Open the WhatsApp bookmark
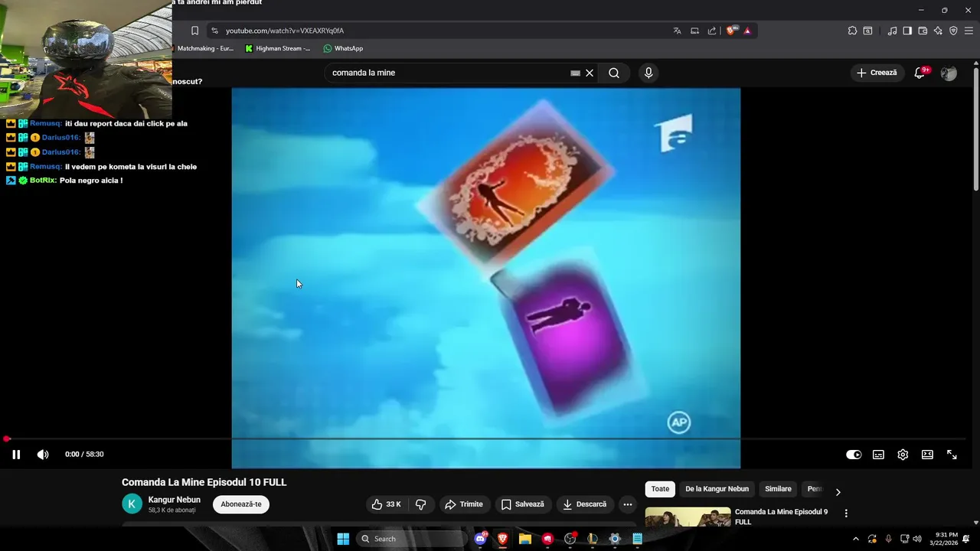980x551 pixels. tap(343, 48)
